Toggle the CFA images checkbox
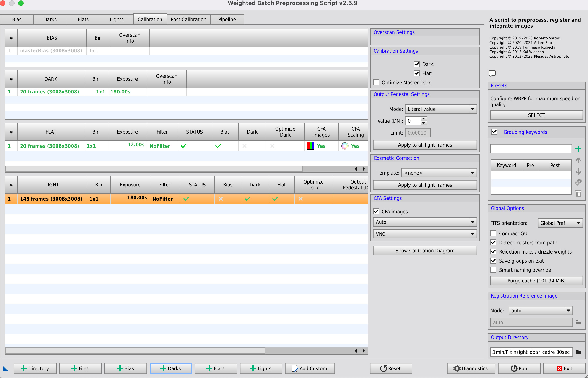588x378 pixels. click(x=376, y=211)
